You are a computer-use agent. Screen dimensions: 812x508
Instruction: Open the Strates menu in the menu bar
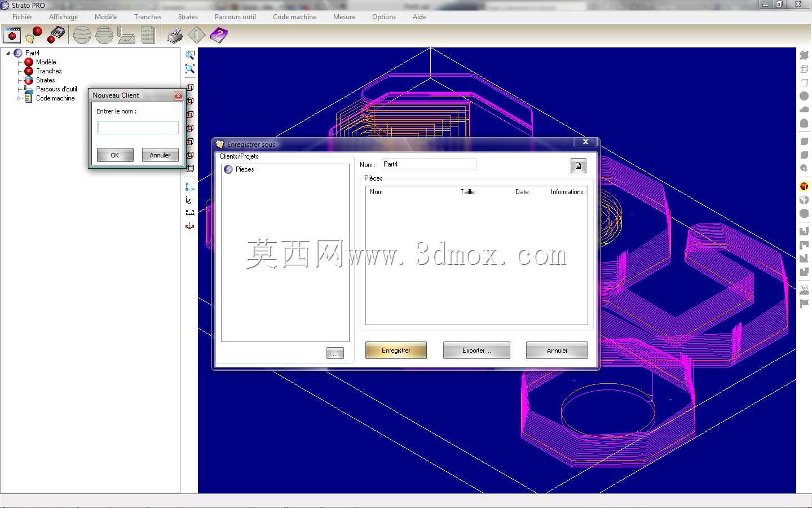(x=188, y=17)
